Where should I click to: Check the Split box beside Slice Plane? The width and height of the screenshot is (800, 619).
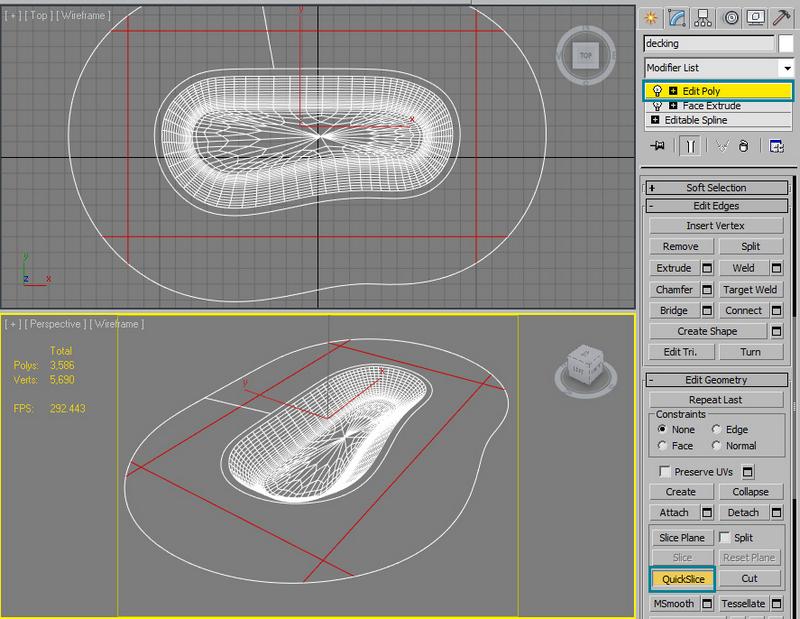pos(723,538)
